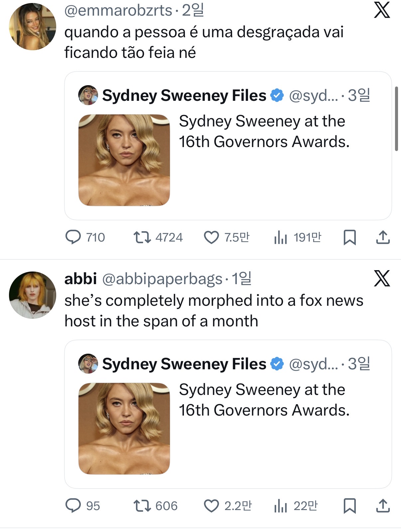Open quoted photo thumbnail in first tweet
This screenshot has width=401, height=532.
pos(124,160)
